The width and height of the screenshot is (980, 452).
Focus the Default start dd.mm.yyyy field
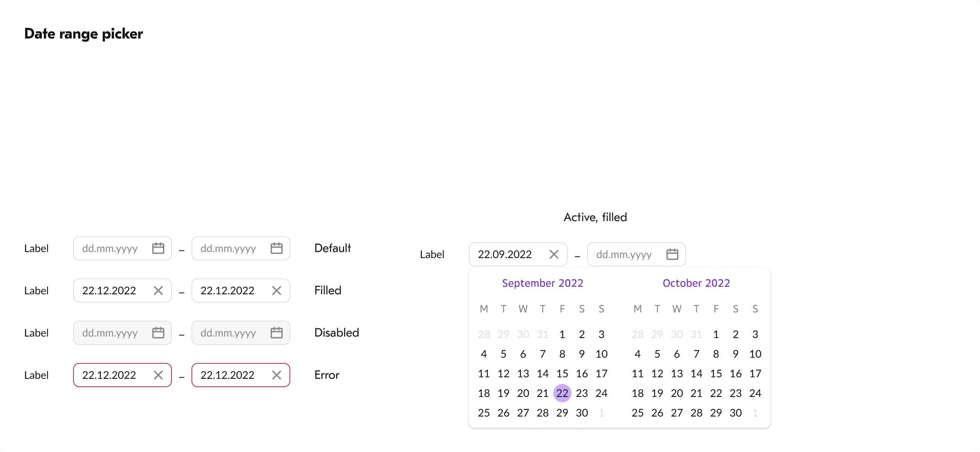pos(110,248)
